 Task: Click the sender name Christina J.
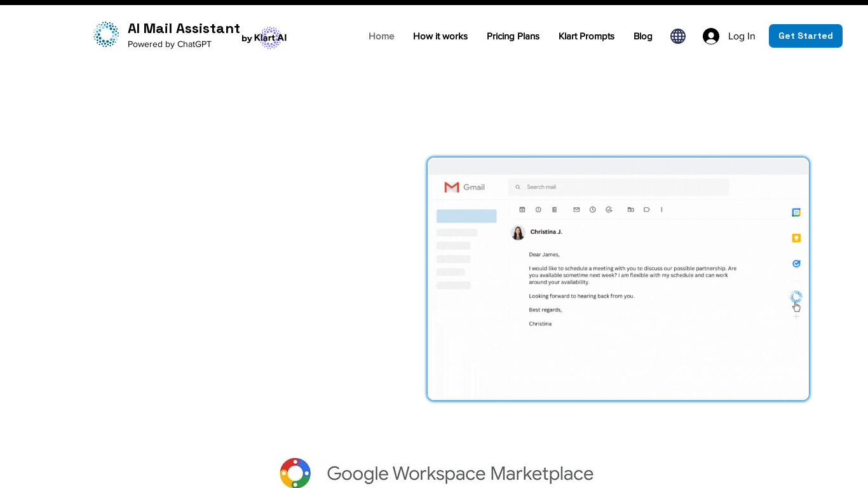546,232
